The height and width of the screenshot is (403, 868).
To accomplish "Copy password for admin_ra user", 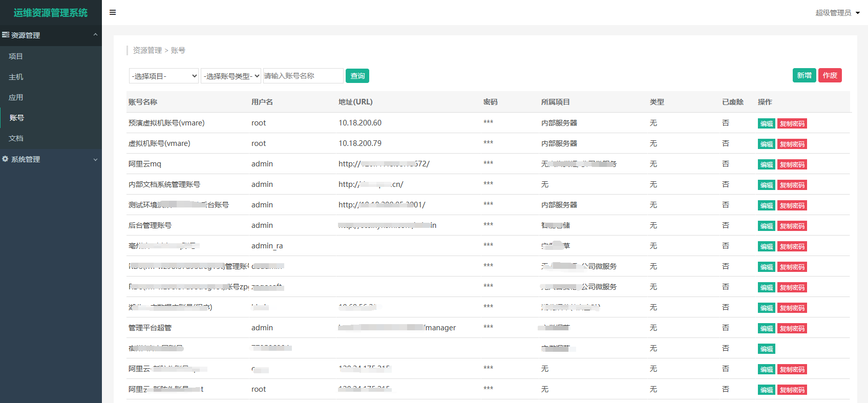I will (792, 246).
